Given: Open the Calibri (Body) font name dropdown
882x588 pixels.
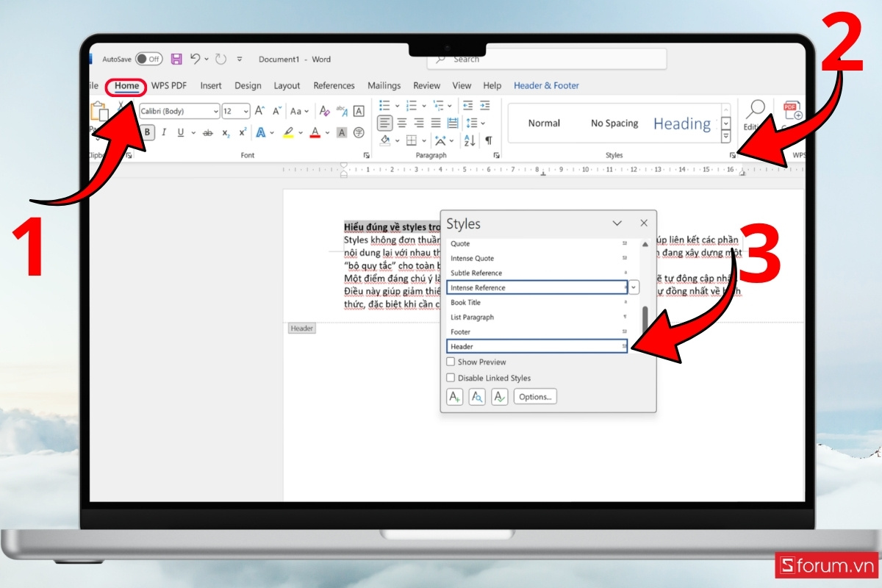Looking at the screenshot, I should (215, 111).
